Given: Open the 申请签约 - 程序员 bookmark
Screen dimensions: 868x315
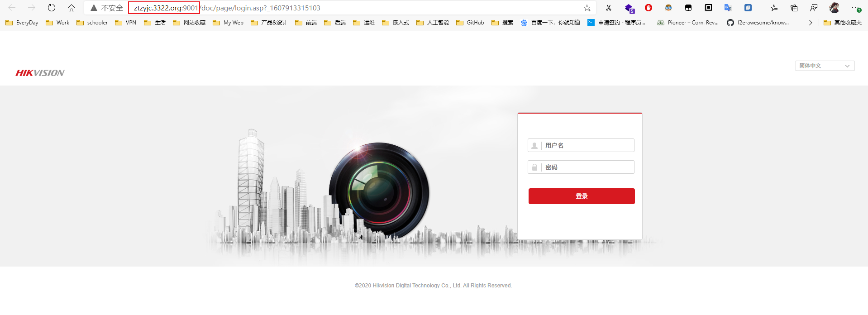Looking at the screenshot, I should click(616, 23).
